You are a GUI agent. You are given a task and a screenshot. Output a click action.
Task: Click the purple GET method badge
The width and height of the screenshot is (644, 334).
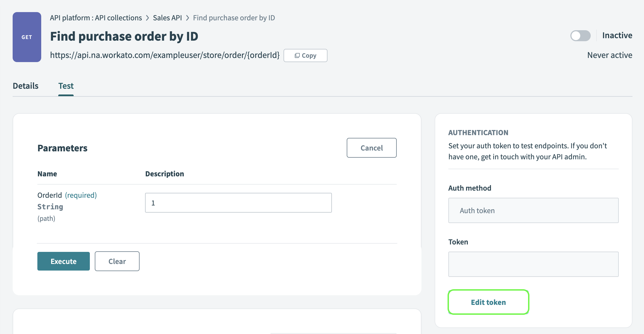tap(27, 37)
